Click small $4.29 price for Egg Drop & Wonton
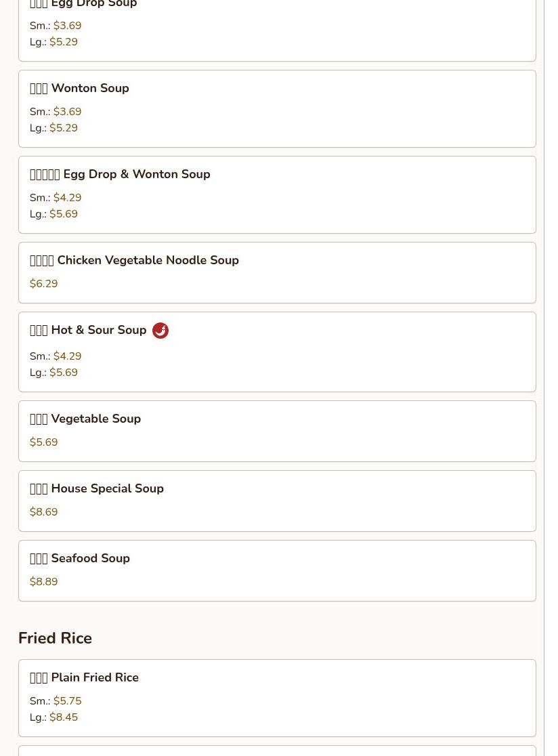The height and width of the screenshot is (756, 558). (67, 198)
